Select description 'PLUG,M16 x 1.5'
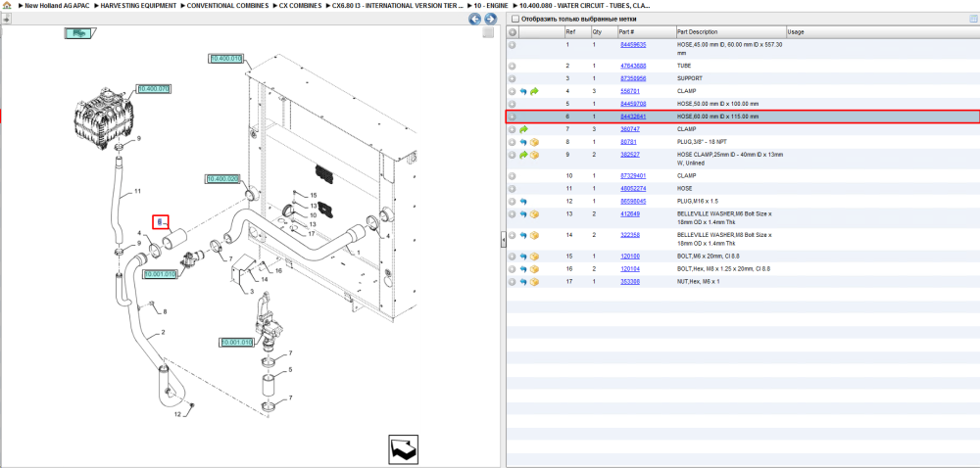Screen dimensions: 980x468 [x=696, y=202]
